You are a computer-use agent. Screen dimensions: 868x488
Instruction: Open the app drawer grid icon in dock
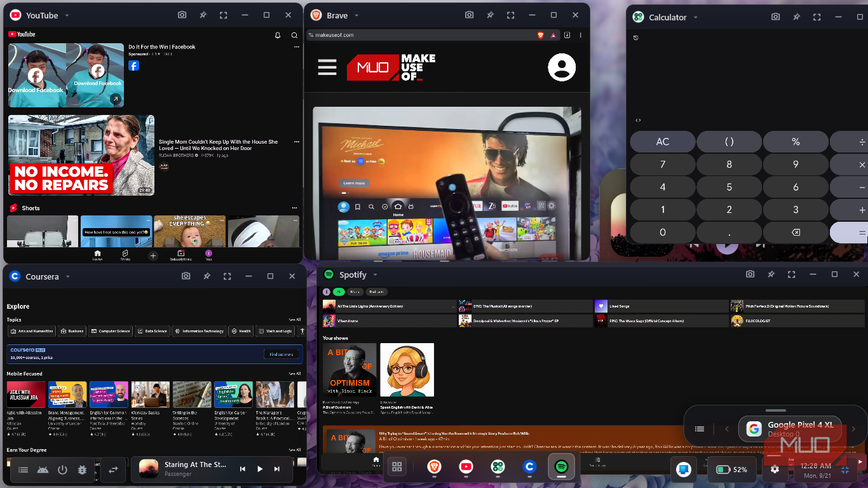[x=397, y=467]
